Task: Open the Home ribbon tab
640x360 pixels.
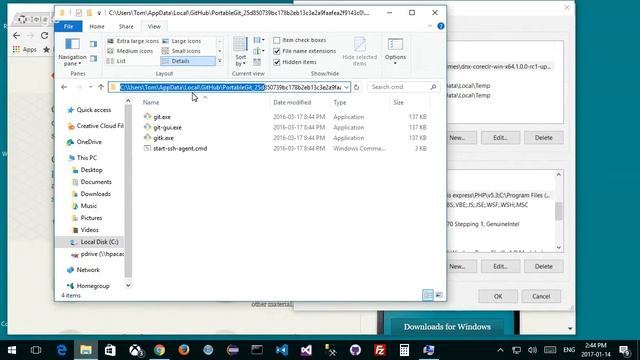Action: point(97,27)
